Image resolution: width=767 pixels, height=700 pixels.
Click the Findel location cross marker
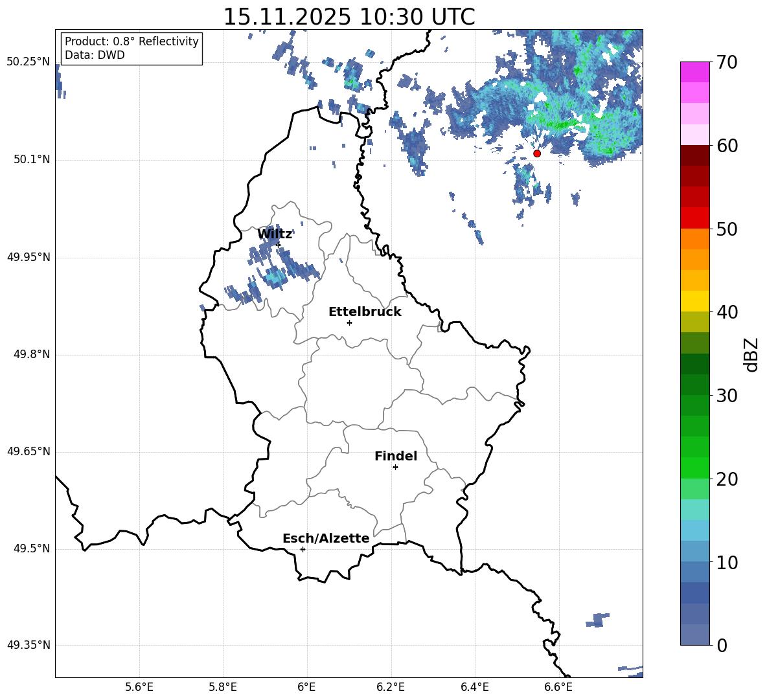click(395, 468)
